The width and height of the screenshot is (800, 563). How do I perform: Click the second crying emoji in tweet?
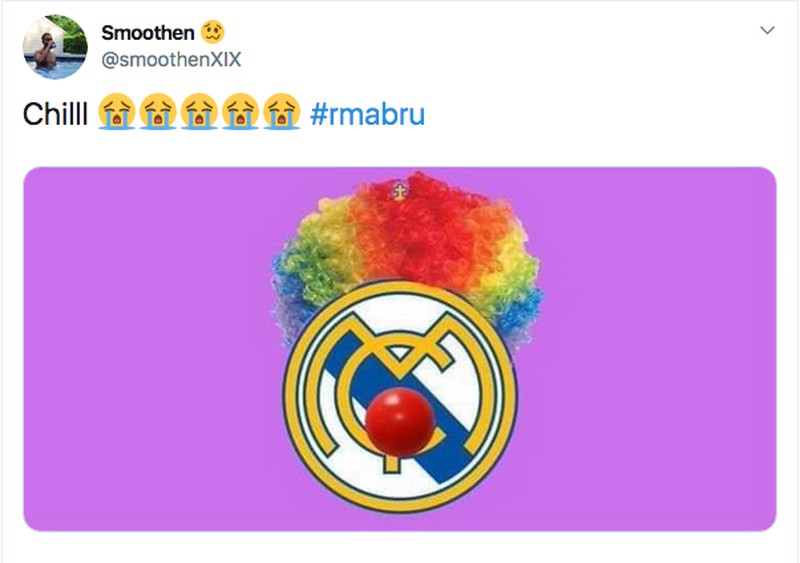click(158, 112)
